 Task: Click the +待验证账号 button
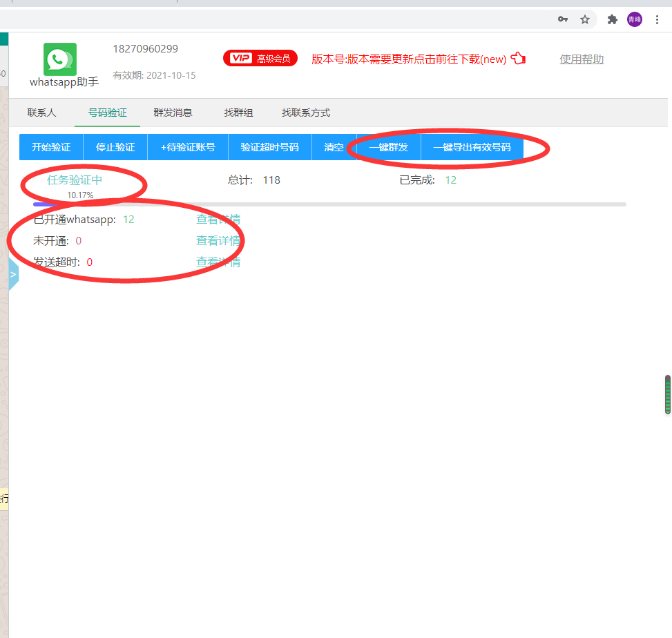pyautogui.click(x=187, y=146)
